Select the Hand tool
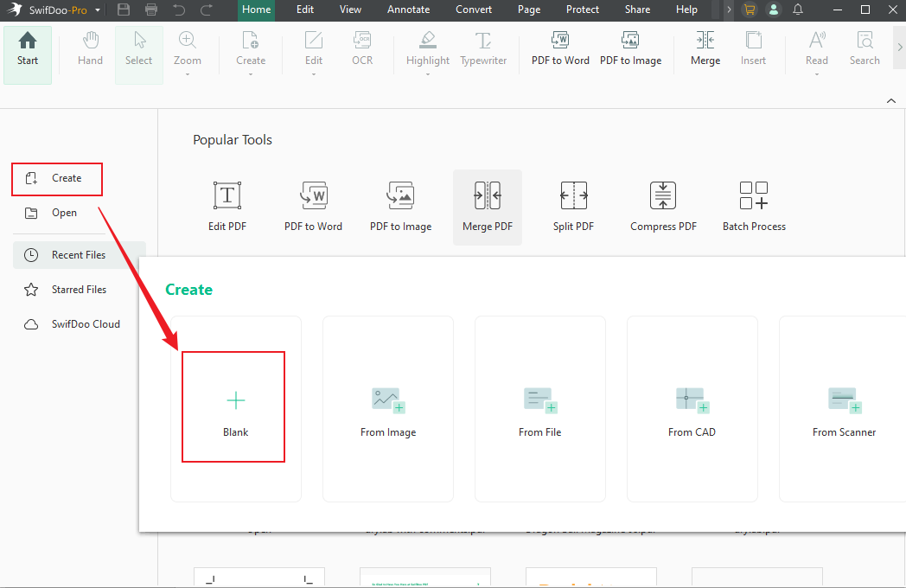This screenshot has width=906, height=588. pos(90,48)
